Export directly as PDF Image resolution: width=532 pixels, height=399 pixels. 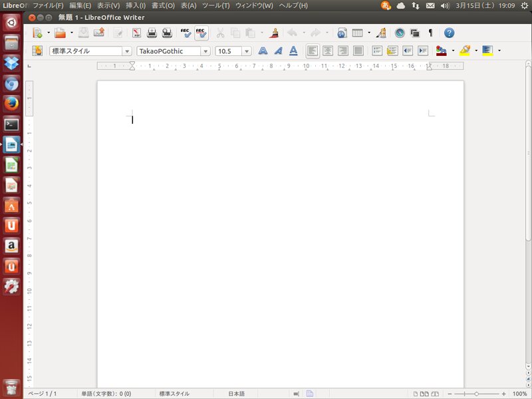(x=137, y=33)
